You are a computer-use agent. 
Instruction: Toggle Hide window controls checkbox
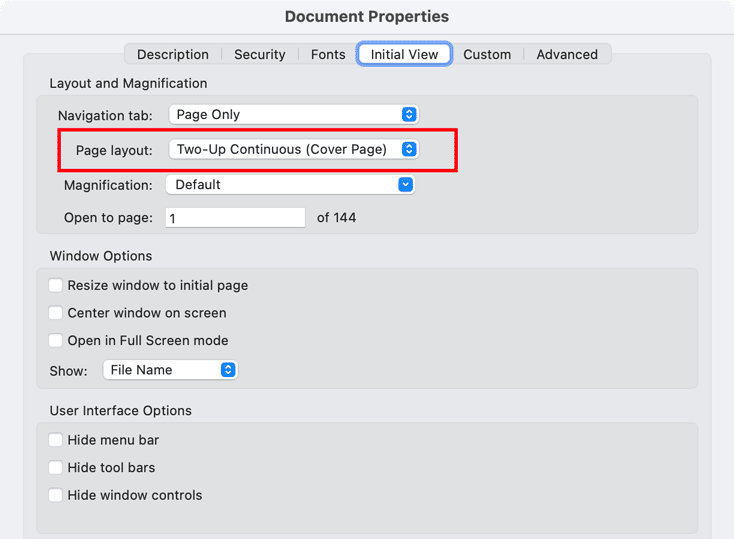[x=56, y=495]
